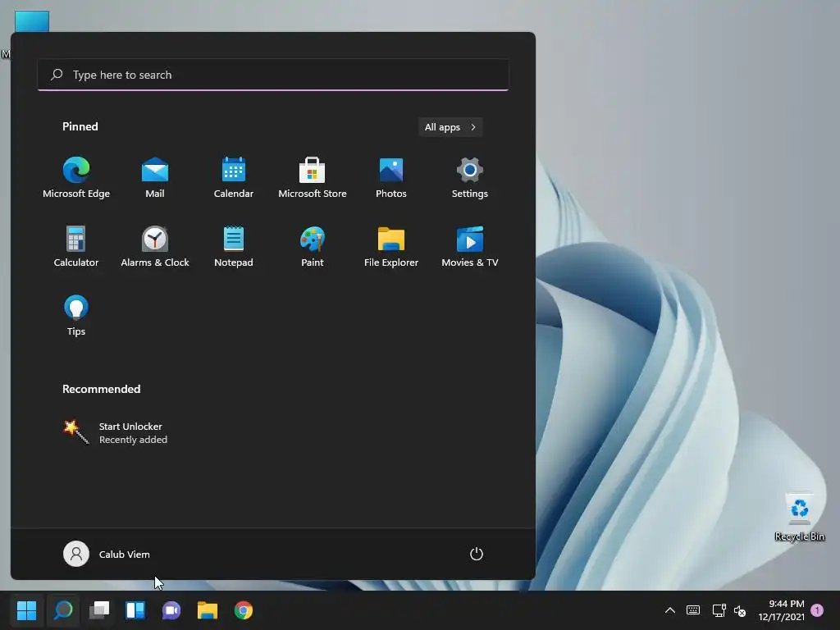
Task: Open the Calub Viem account menu
Action: click(x=107, y=554)
